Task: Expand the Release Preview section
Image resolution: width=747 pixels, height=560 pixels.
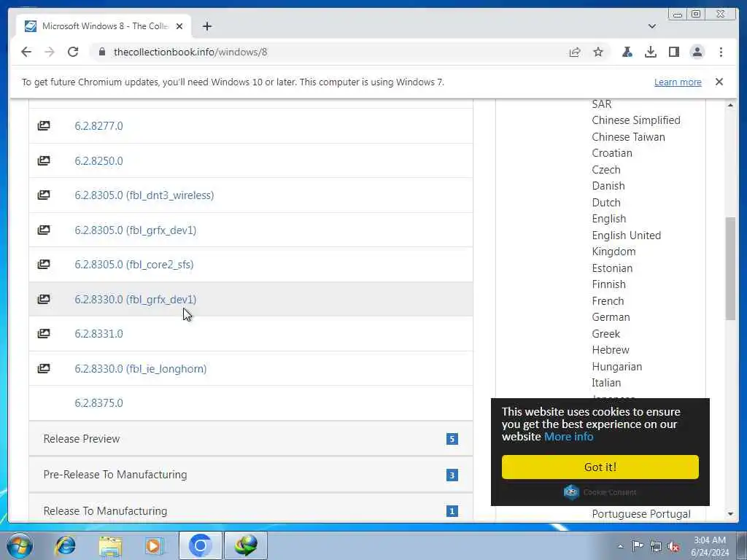Action: tap(251, 438)
